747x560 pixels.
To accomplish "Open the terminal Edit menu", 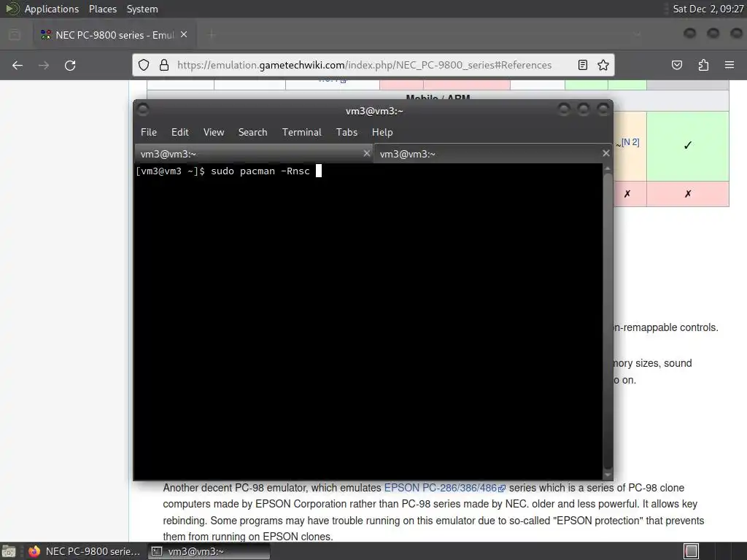I will tap(180, 133).
